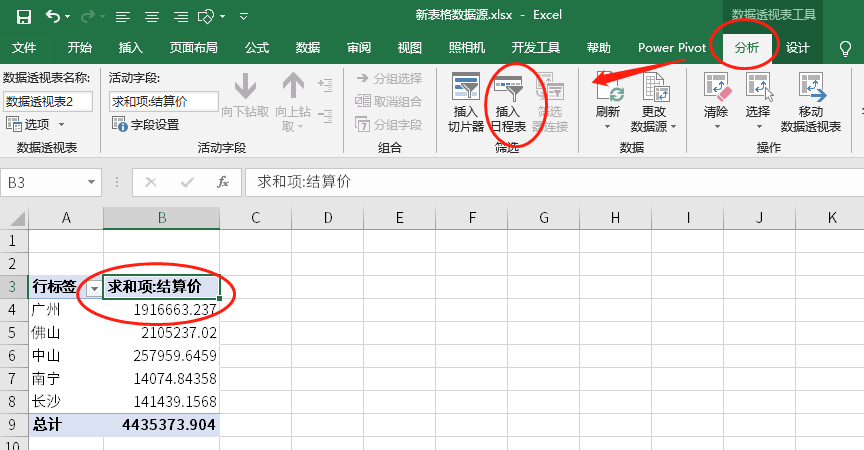Select row 9 header
The image size is (864, 450).
point(13,425)
